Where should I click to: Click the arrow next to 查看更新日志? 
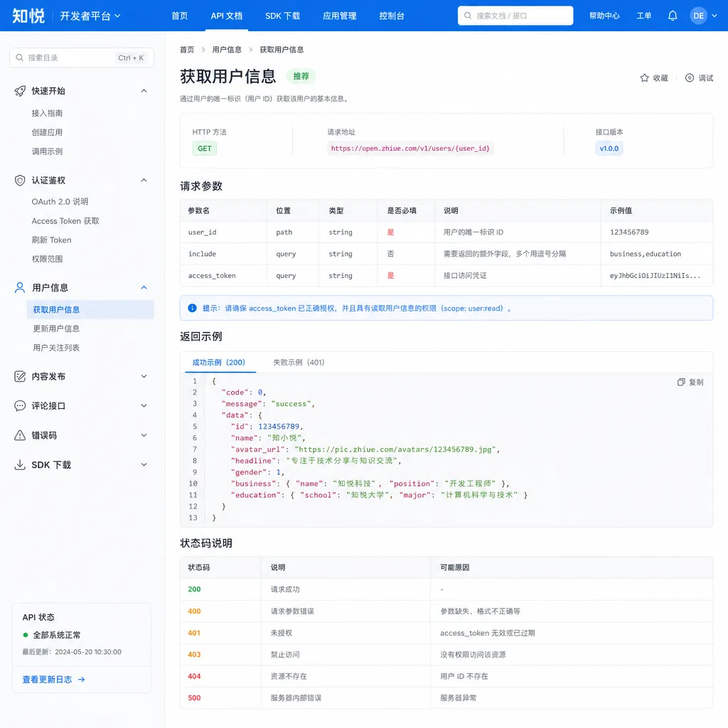(81, 680)
